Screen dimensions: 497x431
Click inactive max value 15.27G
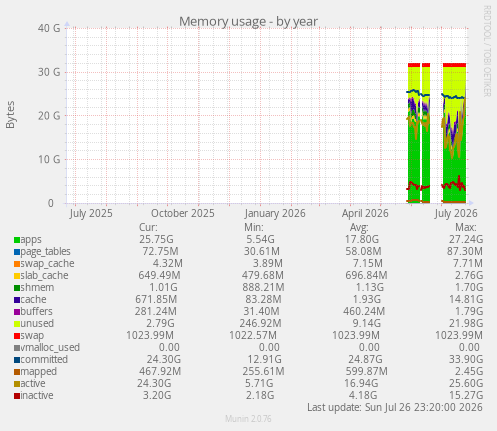pos(466,396)
